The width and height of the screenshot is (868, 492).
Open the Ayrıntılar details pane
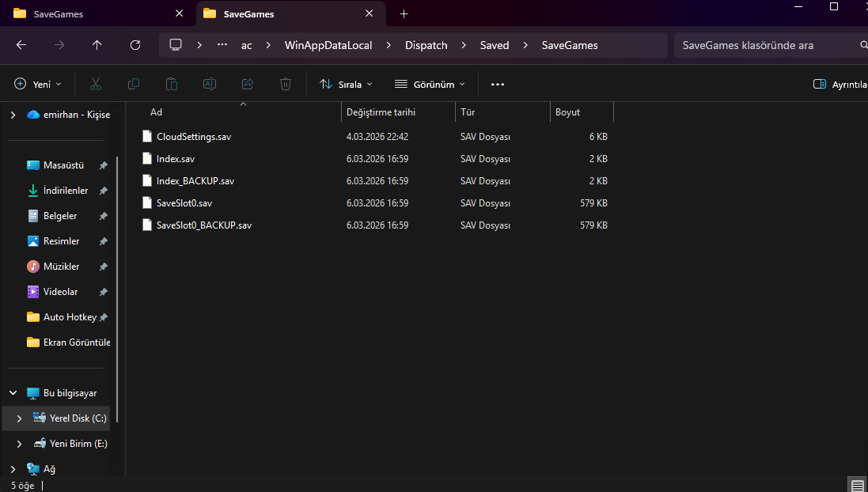[x=840, y=84]
